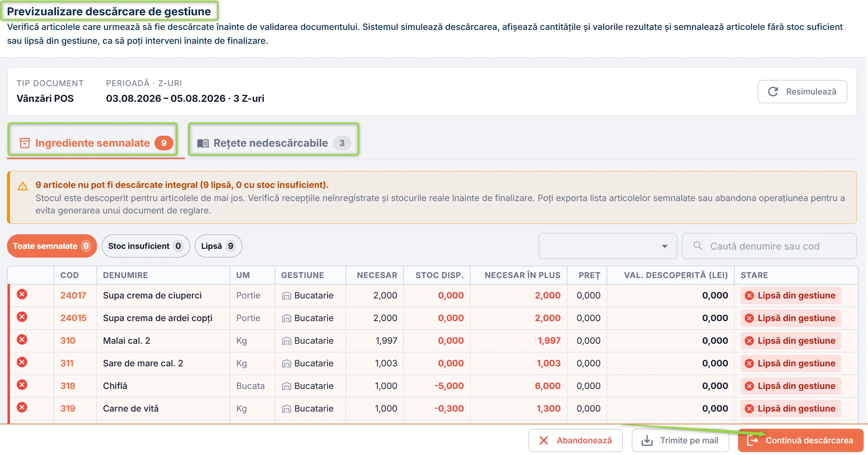Click item code 24017
Screen dimensions: 868x455
(x=73, y=295)
